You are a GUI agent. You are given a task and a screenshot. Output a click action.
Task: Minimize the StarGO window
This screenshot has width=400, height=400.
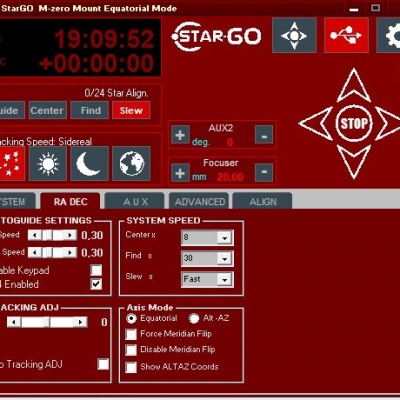click(x=354, y=9)
